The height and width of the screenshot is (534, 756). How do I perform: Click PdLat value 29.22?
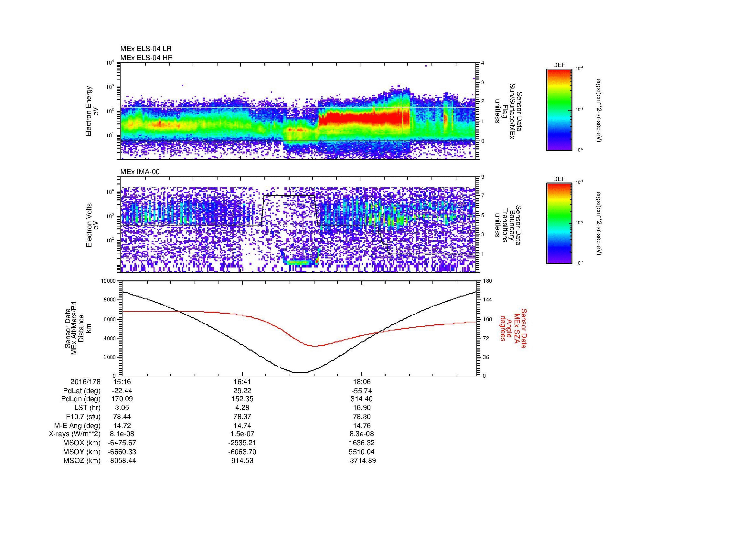click(x=242, y=391)
